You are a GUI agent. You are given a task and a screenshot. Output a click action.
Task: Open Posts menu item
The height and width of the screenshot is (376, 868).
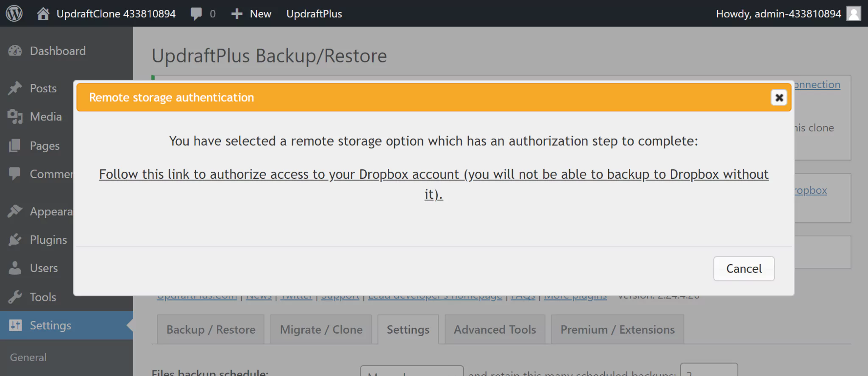(43, 88)
